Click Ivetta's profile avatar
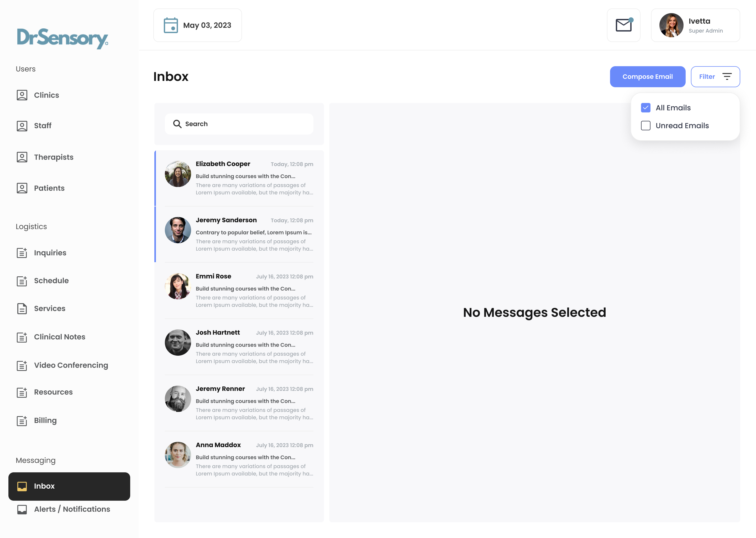The height and width of the screenshot is (538, 756). click(x=671, y=25)
